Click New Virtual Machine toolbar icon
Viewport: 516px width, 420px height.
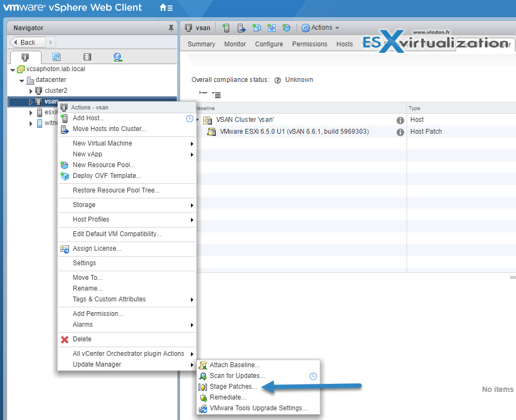257,28
